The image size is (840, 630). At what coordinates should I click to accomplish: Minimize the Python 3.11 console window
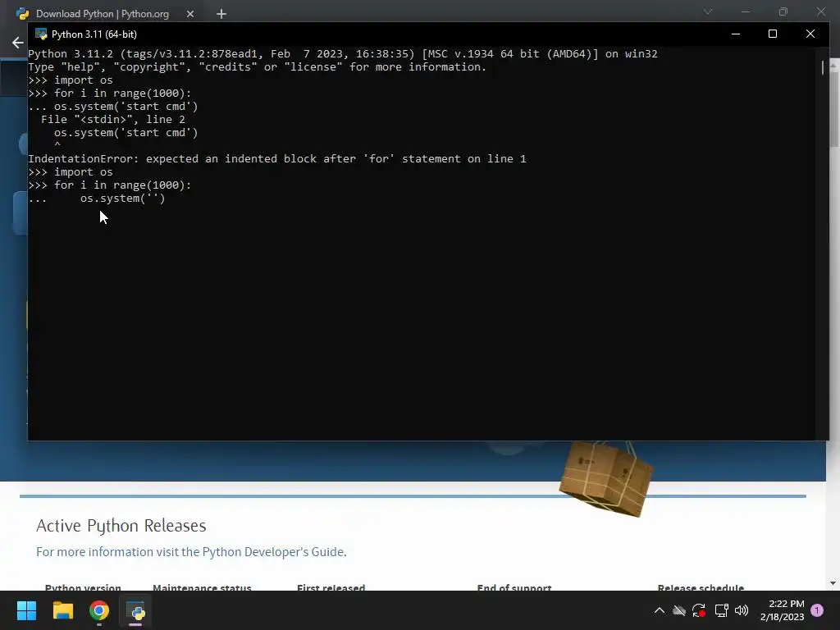coord(736,34)
